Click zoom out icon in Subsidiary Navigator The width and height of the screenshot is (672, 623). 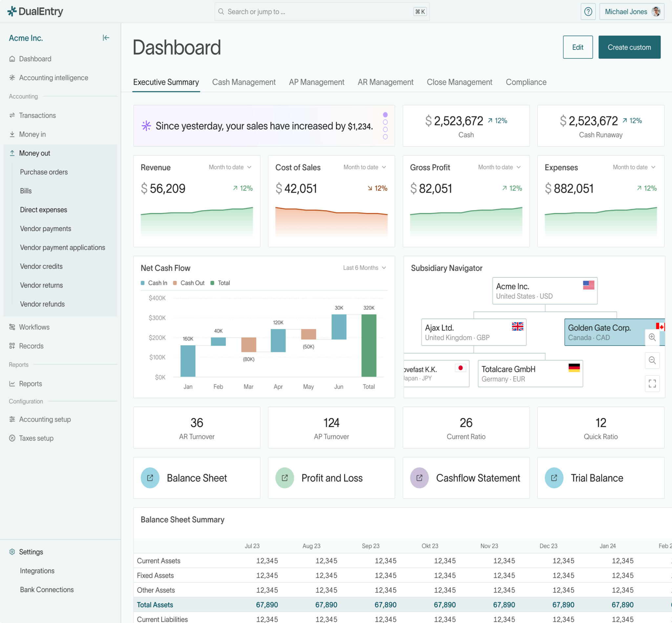point(652,360)
